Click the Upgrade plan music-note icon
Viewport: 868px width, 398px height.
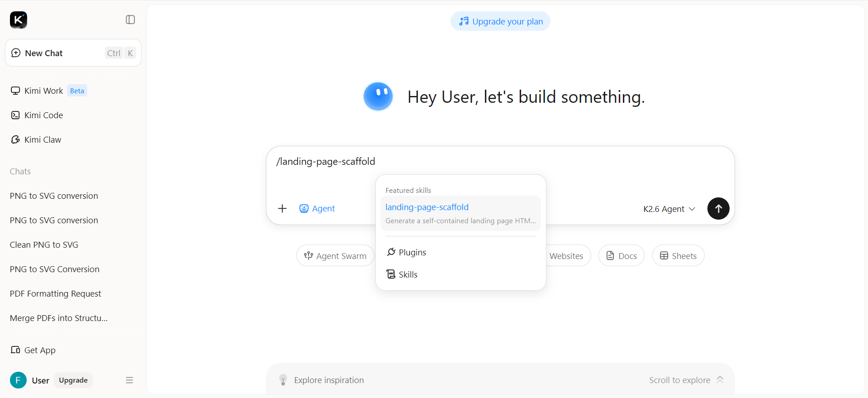pyautogui.click(x=464, y=21)
